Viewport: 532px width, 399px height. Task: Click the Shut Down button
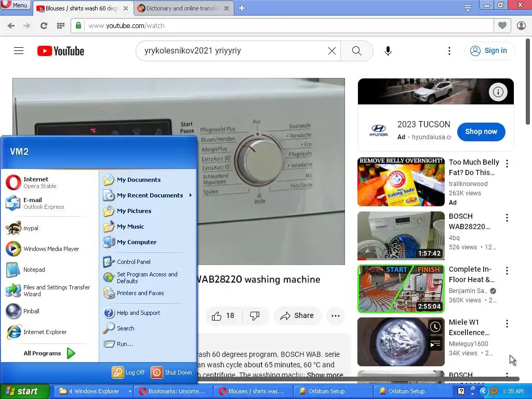point(171,372)
